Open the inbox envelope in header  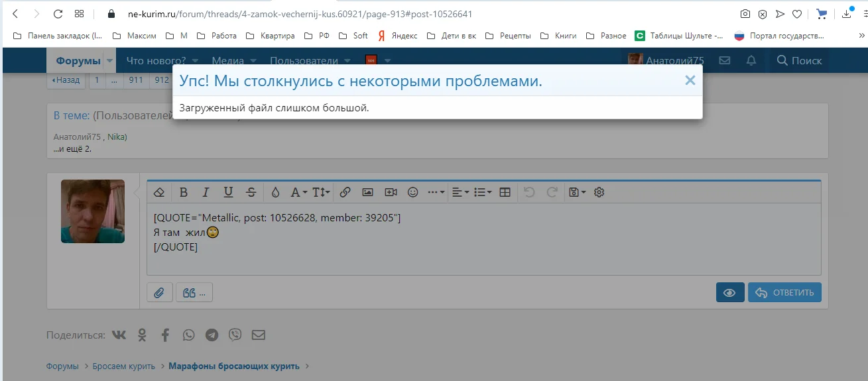(725, 60)
